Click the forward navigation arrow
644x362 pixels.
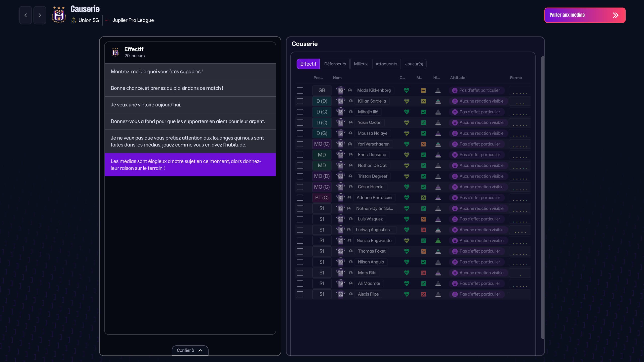(40, 15)
